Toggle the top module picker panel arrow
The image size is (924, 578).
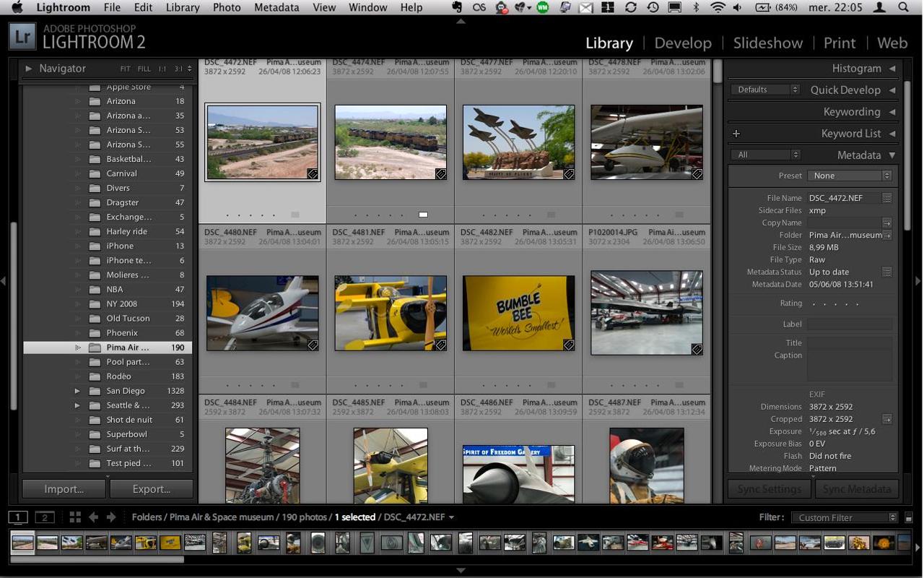pyautogui.click(x=461, y=21)
